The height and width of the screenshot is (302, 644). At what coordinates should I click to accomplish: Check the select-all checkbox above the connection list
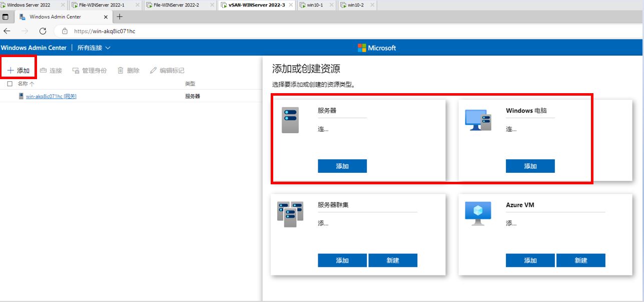pyautogui.click(x=9, y=84)
